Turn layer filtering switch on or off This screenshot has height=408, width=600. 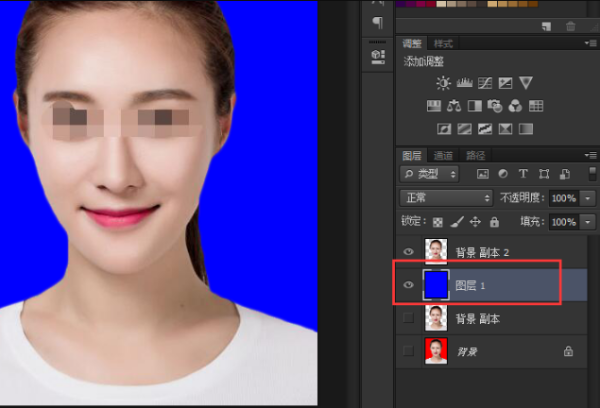592,174
